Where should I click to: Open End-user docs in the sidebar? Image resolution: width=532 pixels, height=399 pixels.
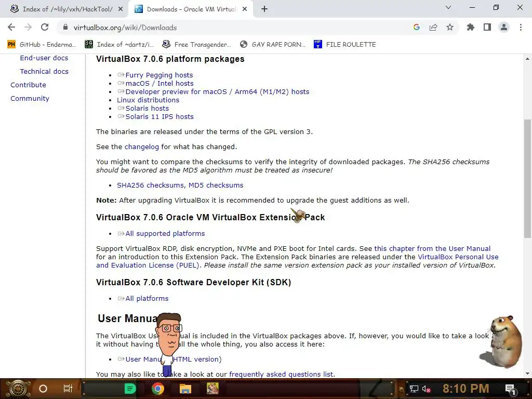[x=44, y=58]
